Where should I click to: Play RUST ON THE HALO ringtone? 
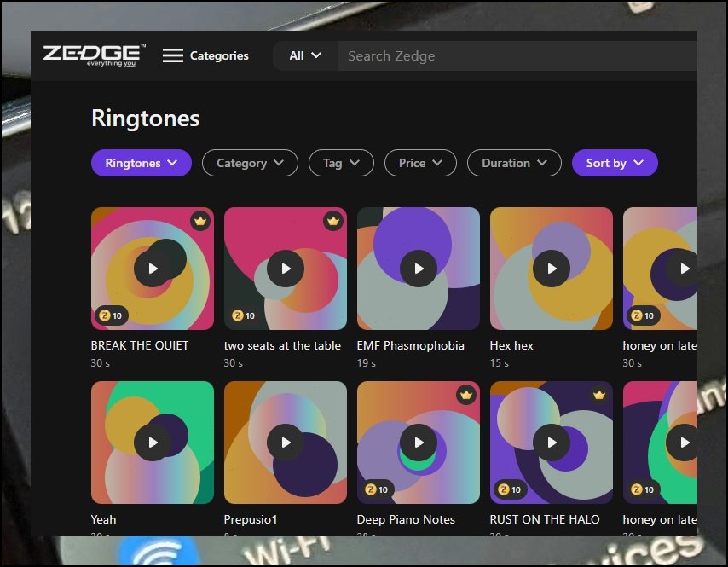click(x=552, y=443)
